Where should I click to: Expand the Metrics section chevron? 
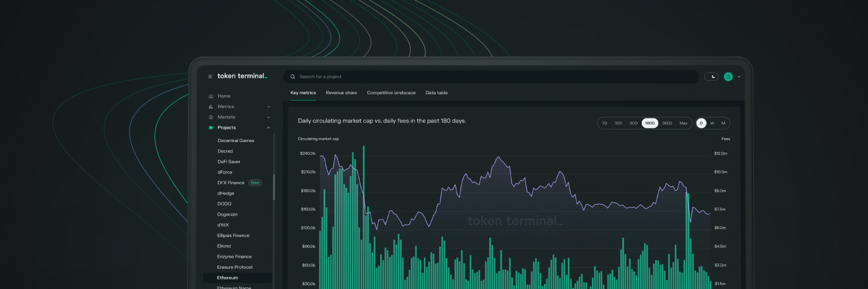pyautogui.click(x=268, y=106)
